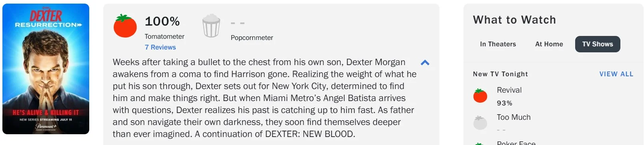Viewport: 644px width, 145px height.
Task: Click the tomato icon beside Poker Face
Action: [x=480, y=143]
